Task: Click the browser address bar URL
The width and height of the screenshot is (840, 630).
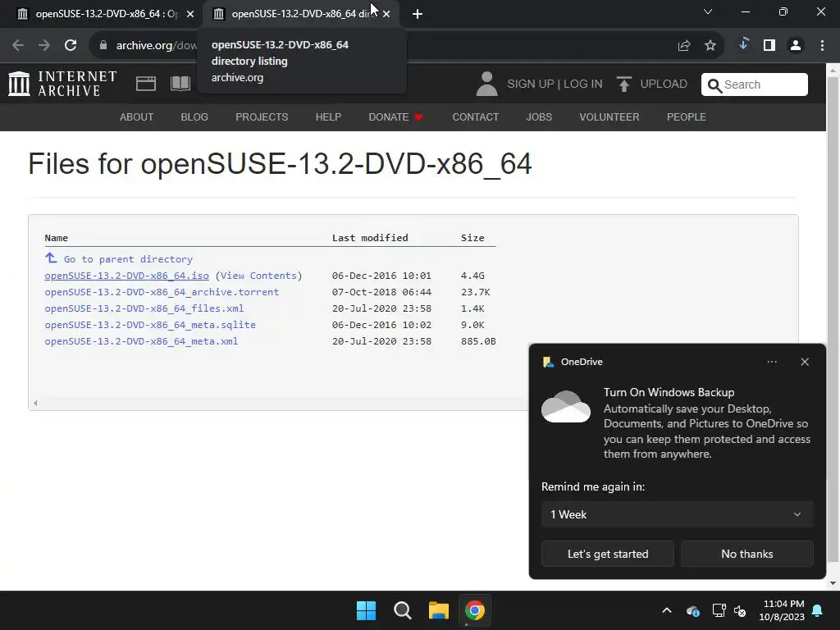Action: click(x=157, y=46)
